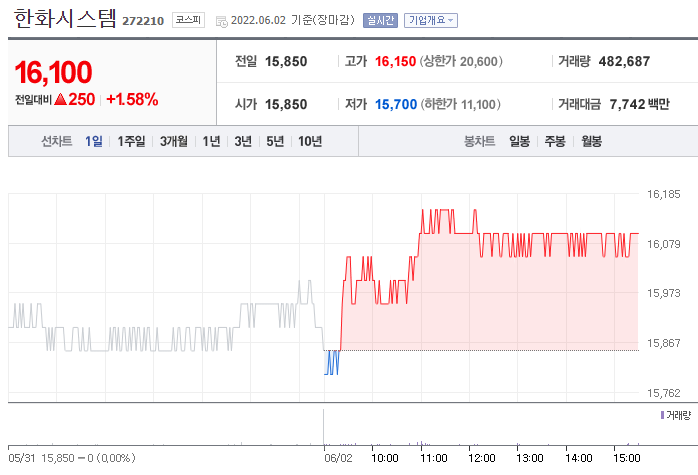This screenshot has height=475, width=698.
Task: Open the 주봉 candlestick chart
Action: 555,141
